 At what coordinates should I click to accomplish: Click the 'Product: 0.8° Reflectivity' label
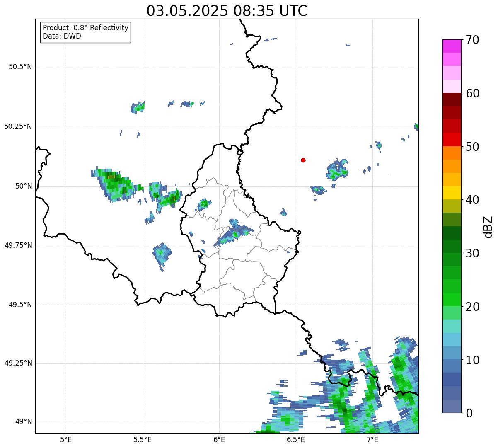coord(86,28)
